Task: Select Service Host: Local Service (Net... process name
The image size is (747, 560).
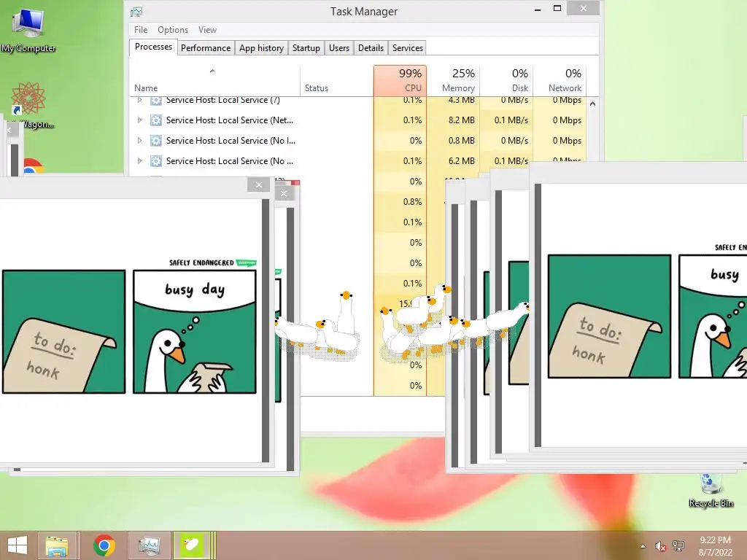Action: (230, 120)
